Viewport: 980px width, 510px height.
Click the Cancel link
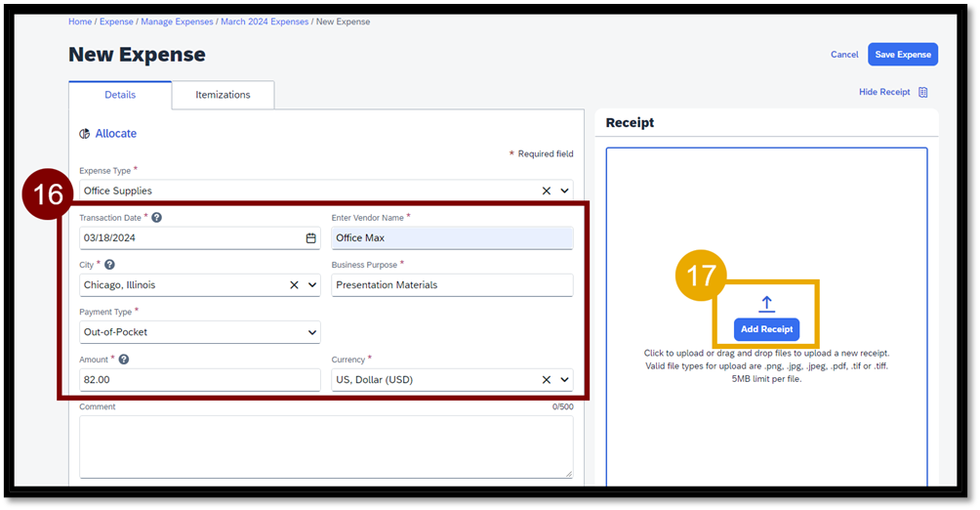click(x=844, y=55)
